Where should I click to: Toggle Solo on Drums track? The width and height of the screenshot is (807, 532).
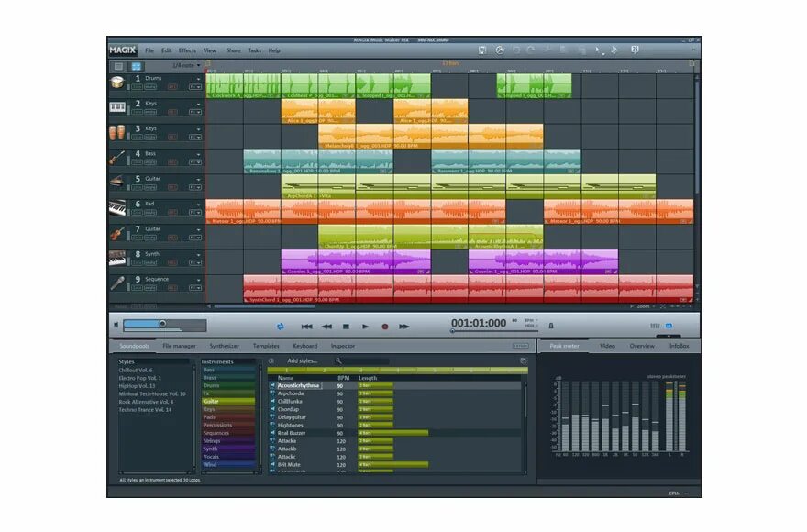(x=137, y=87)
